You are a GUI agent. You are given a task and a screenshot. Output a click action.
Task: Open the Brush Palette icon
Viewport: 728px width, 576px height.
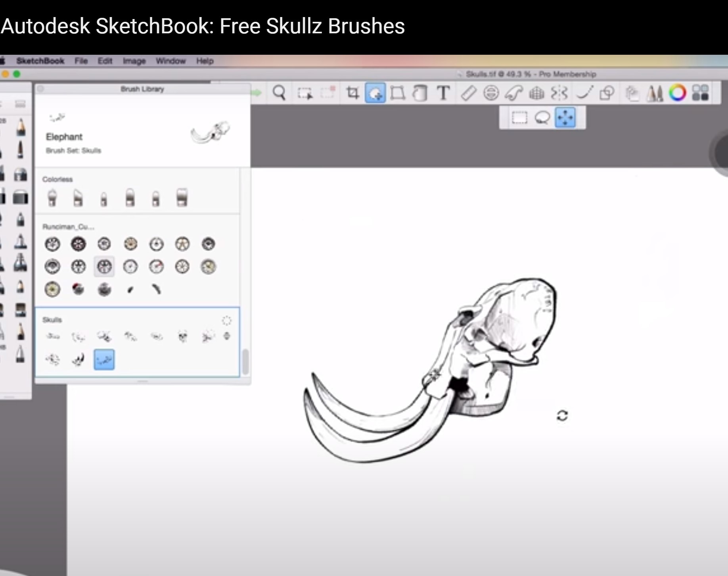tap(655, 94)
